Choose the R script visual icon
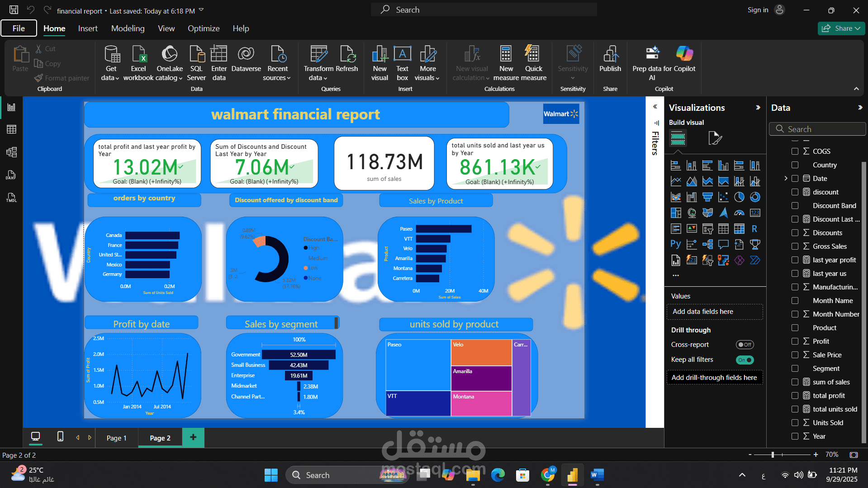Screen dimensions: 868x488 pos(754,229)
